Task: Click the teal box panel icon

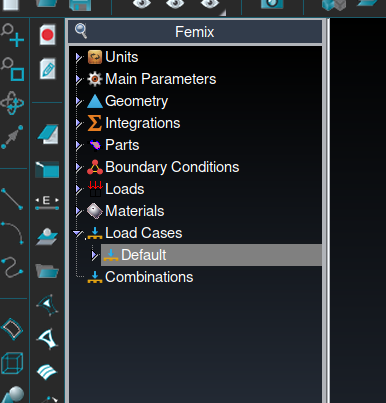Action: (x=47, y=169)
